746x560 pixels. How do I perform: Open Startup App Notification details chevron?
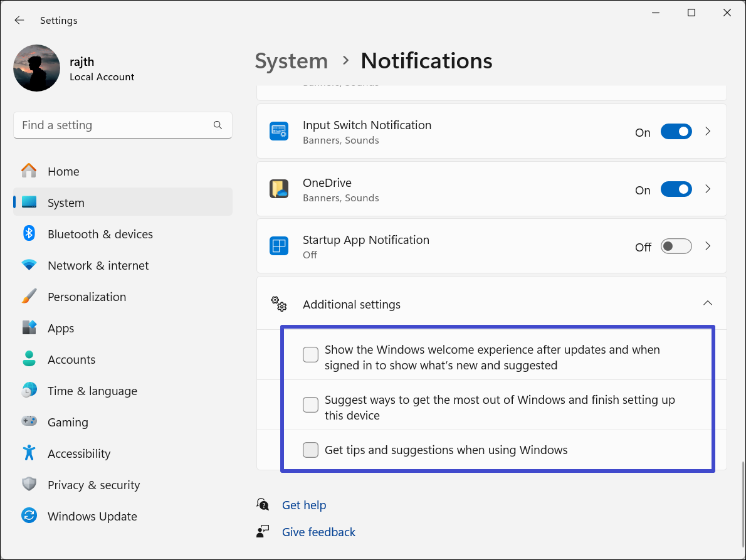coord(708,246)
